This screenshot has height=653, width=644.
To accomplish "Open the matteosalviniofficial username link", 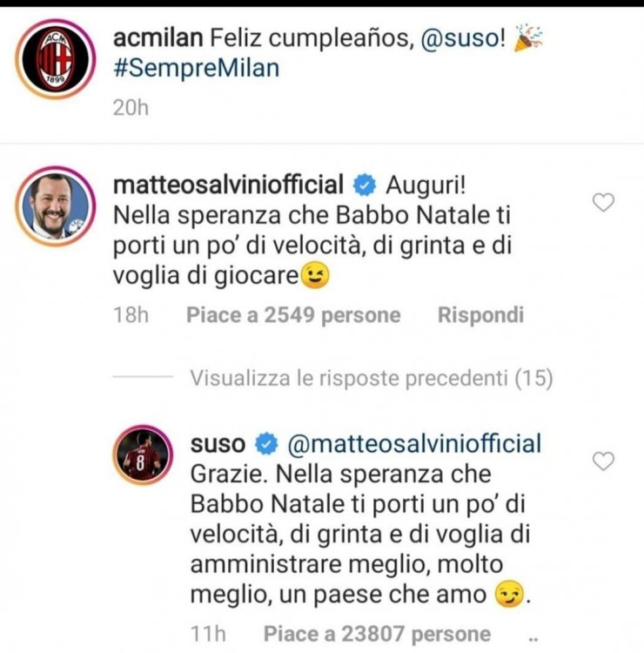I will click(229, 185).
